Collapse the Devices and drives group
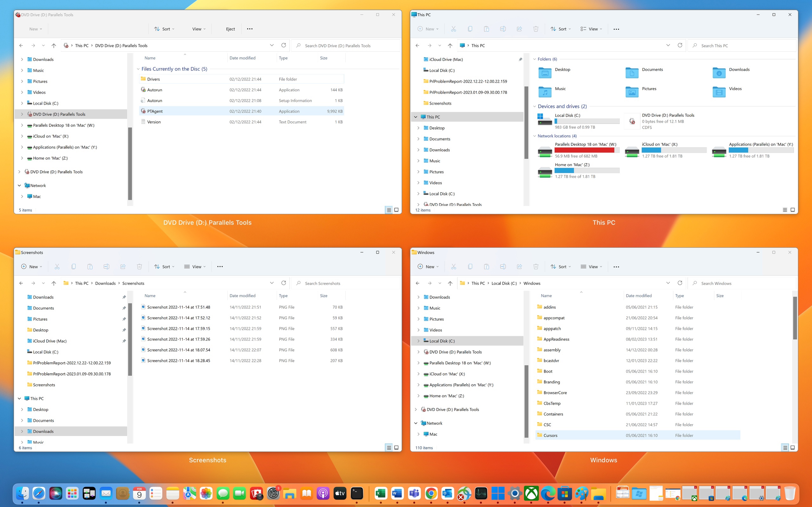Screen dimensions: 812x507 click(x=534, y=106)
